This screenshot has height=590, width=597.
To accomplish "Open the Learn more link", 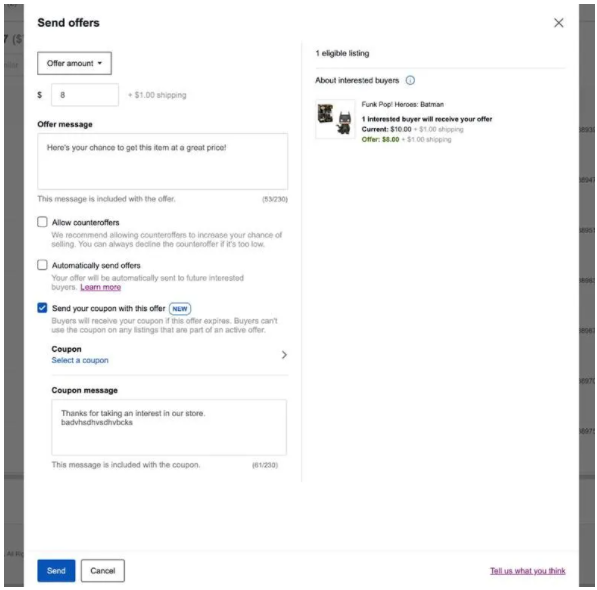I will click(x=101, y=287).
